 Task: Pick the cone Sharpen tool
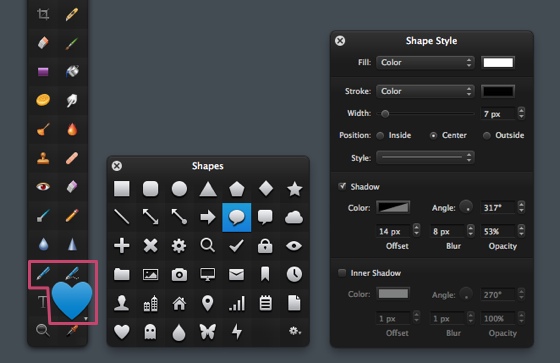point(72,244)
